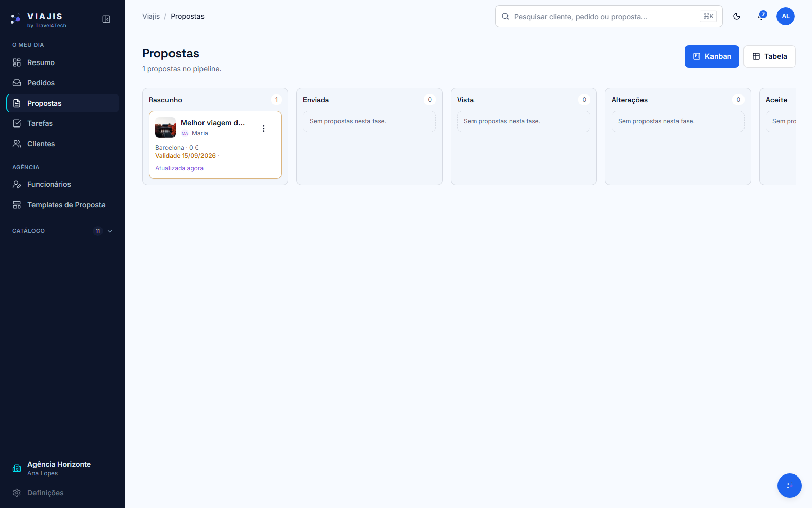Switch to Kanban view
Image resolution: width=812 pixels, height=508 pixels.
(712, 56)
